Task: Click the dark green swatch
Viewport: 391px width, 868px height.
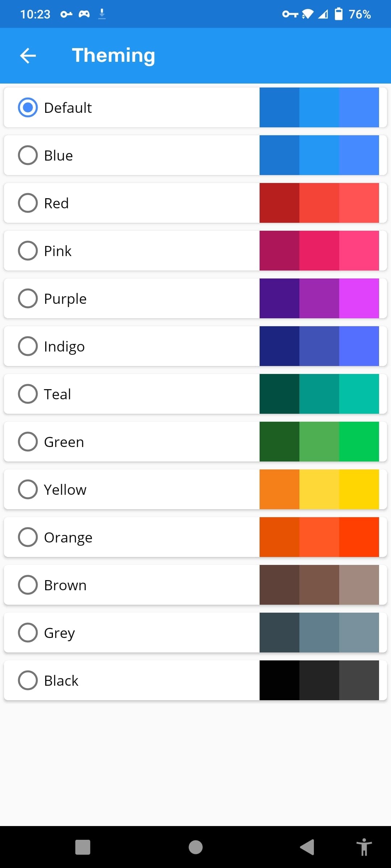Action: point(279,442)
